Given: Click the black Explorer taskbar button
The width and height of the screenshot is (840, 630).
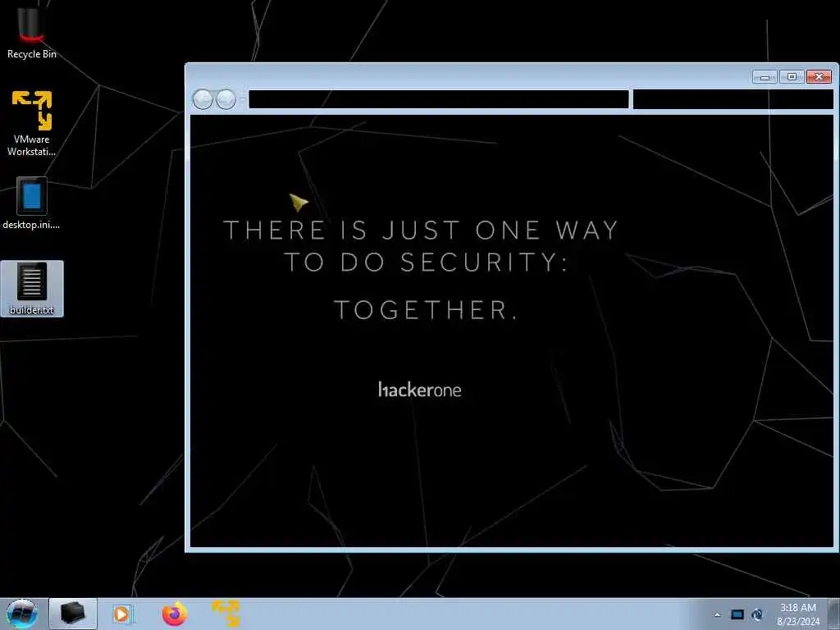Looking at the screenshot, I should click(x=73, y=614).
